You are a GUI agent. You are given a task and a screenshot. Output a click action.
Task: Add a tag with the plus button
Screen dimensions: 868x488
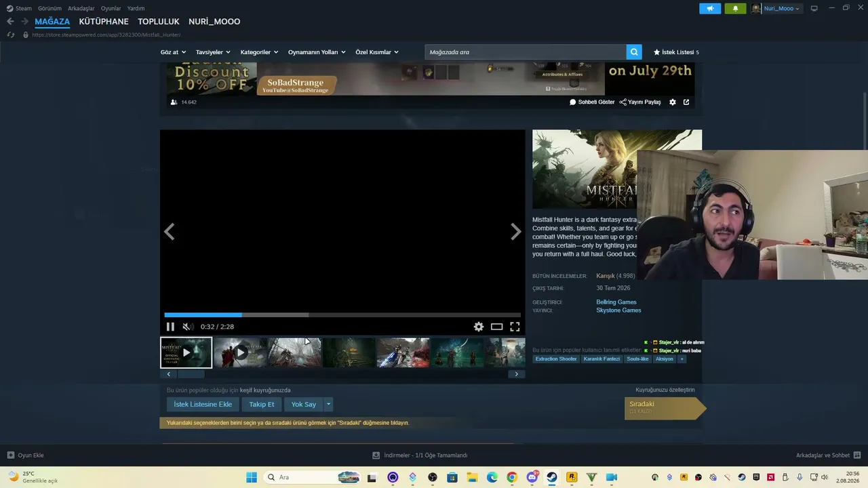[682, 359]
